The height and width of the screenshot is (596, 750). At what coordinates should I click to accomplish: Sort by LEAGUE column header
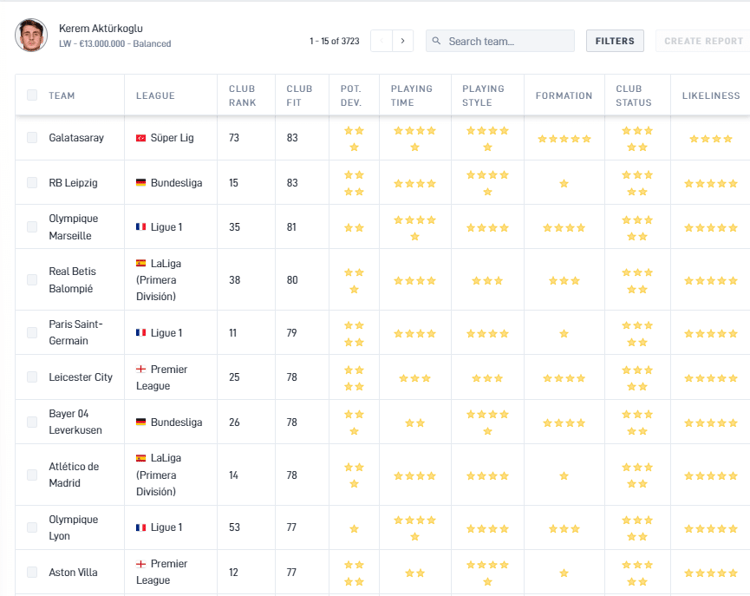tap(155, 96)
